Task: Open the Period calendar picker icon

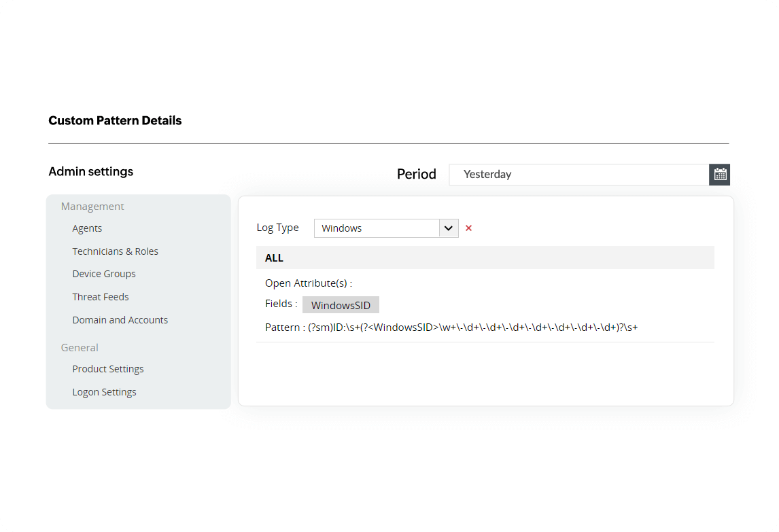Action: click(720, 175)
